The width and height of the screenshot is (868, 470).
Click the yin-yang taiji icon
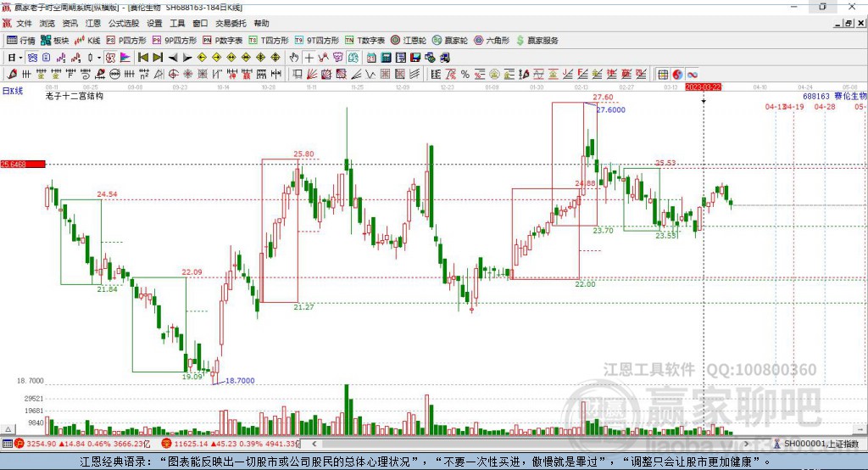pyautogui.click(x=677, y=75)
